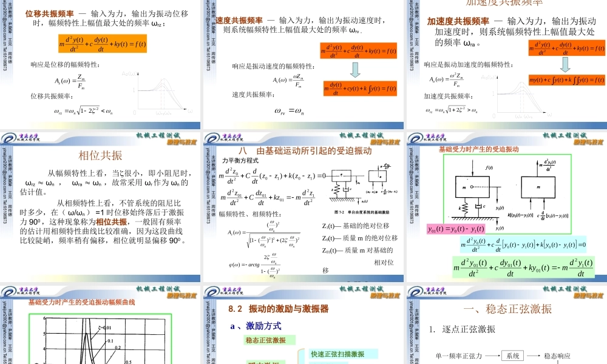Screen dimensions: 607x364
Task: Click the 系统 block in the diagram
Action: 512,356
